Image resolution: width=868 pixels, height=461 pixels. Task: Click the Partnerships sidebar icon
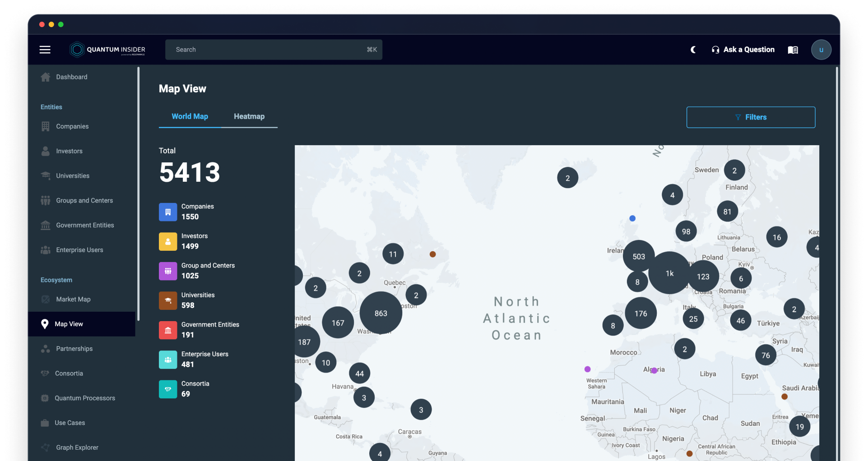(46, 349)
